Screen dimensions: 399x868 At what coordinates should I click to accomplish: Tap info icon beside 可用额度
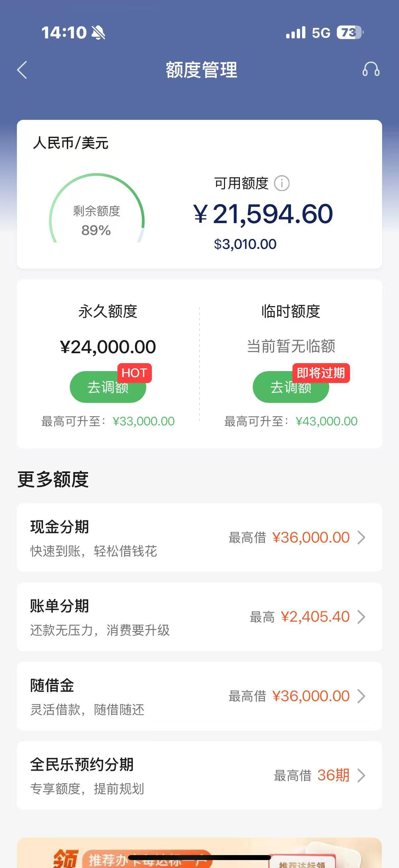(282, 183)
